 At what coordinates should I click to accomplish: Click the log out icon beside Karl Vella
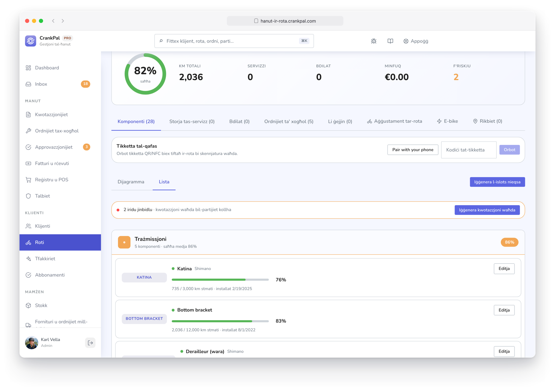click(x=90, y=343)
